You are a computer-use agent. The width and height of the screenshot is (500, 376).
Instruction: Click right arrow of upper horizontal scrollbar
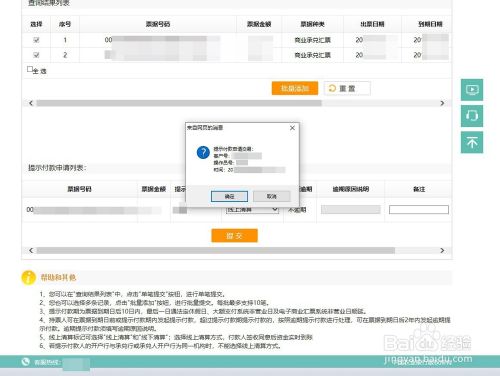(442, 103)
